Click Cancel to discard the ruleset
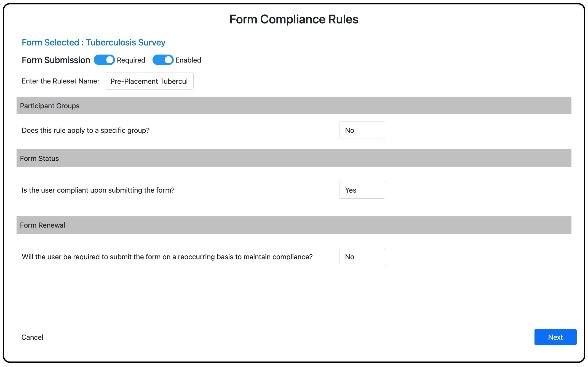The width and height of the screenshot is (588, 367). pyautogui.click(x=32, y=337)
